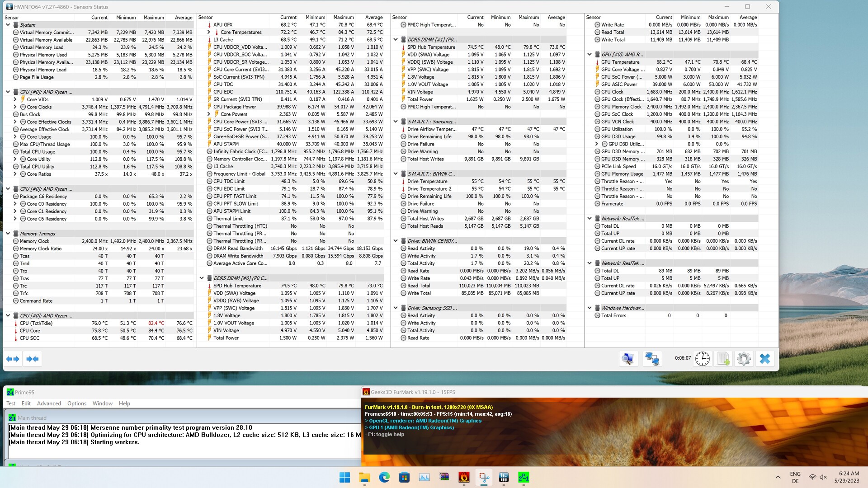
Task: Click the 'F1: toggle help' text in FurMark
Action: pyautogui.click(x=386, y=434)
